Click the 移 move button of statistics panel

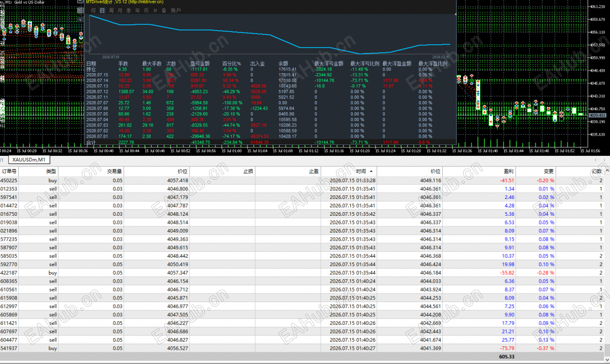[x=80, y=10]
